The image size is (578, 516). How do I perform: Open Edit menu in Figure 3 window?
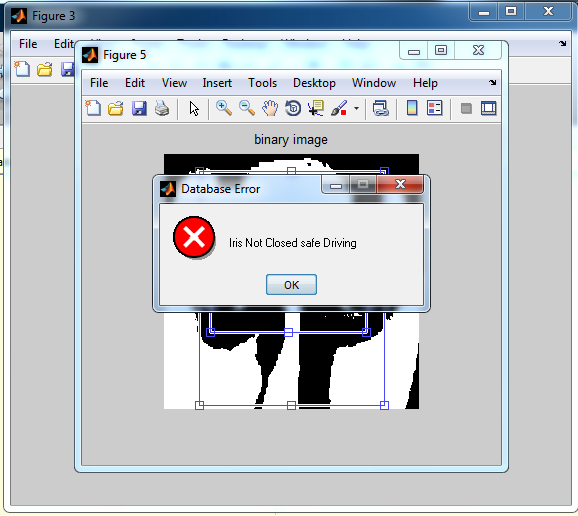[64, 44]
